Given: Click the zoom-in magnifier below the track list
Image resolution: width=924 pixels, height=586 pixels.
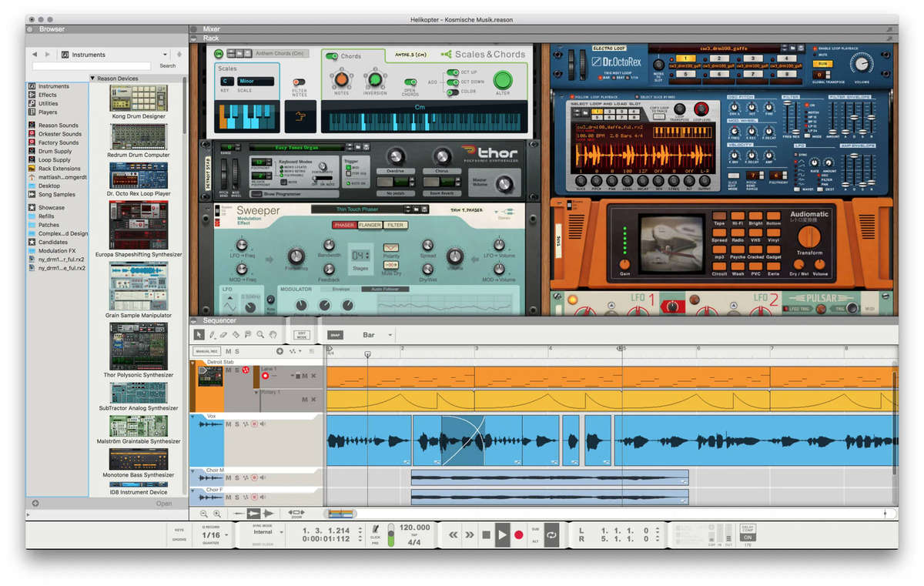Looking at the screenshot, I should [x=219, y=513].
